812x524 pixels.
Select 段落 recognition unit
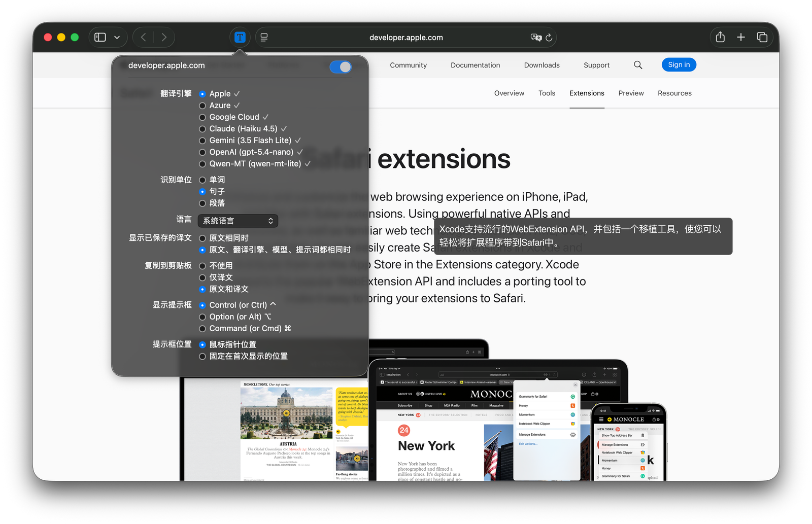(x=202, y=203)
